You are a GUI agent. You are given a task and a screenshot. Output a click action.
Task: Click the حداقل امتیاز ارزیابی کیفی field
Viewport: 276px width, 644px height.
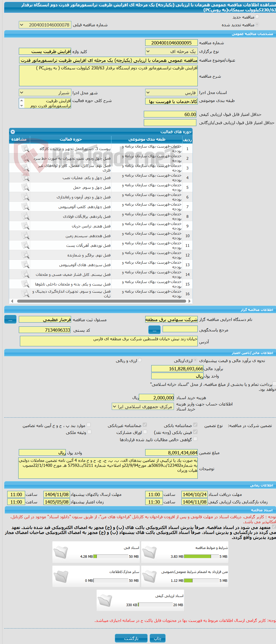coord(170,114)
